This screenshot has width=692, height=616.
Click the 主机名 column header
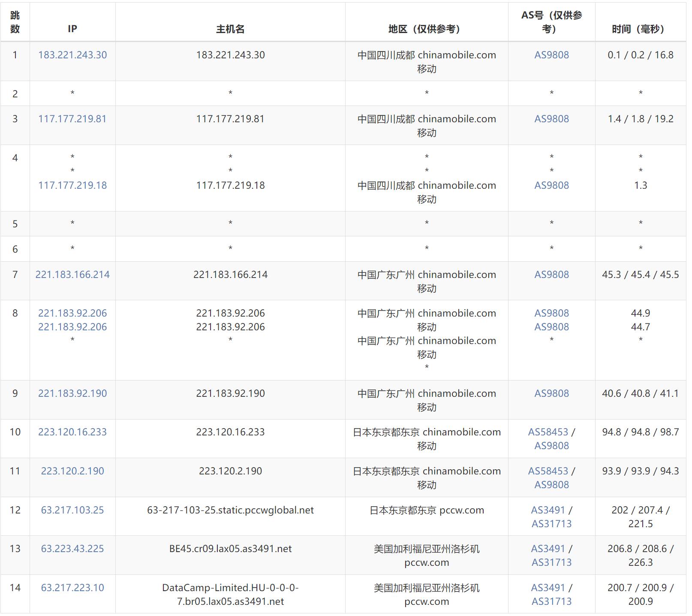click(x=230, y=22)
